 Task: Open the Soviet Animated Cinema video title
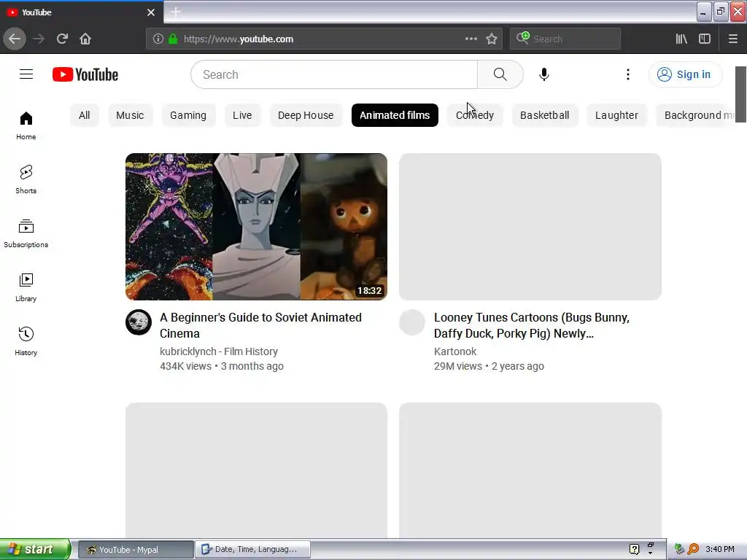[x=260, y=325]
